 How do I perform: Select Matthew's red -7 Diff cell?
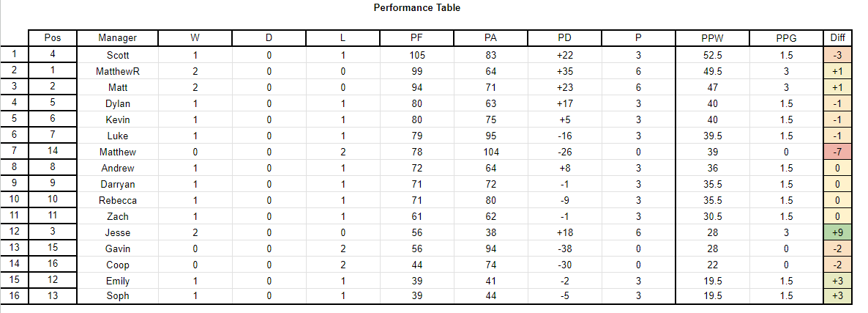pos(837,152)
